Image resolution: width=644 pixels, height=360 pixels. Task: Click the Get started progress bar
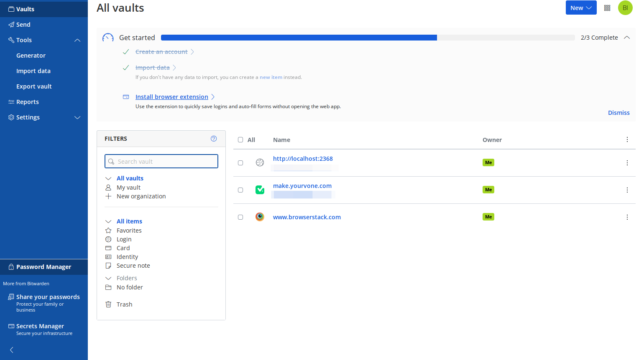[368, 38]
